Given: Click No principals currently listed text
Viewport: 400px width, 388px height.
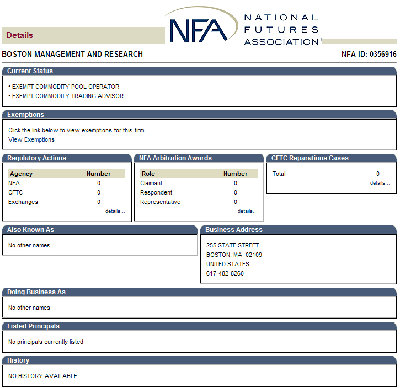Looking at the screenshot, I should pos(45,341).
